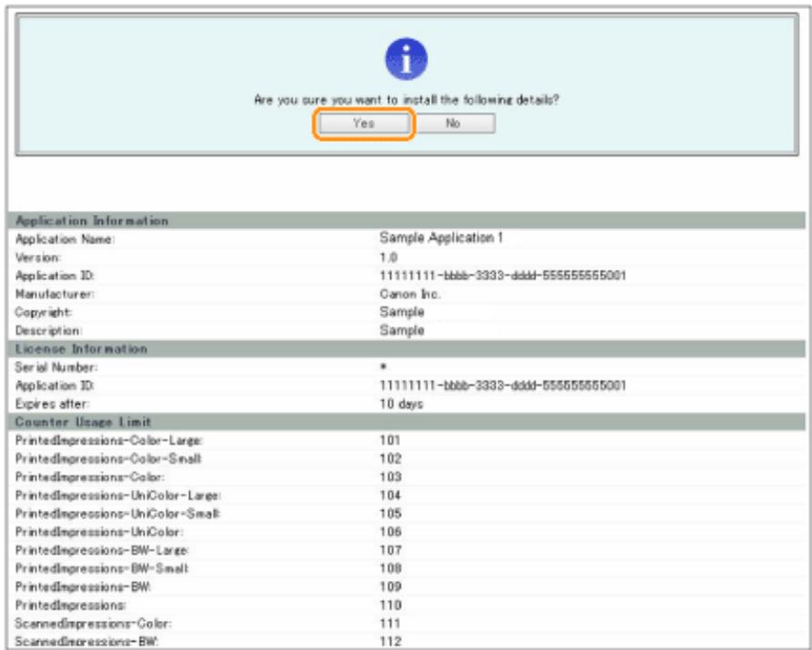Click the value 104
This screenshot has height=650, width=812.
(x=390, y=495)
